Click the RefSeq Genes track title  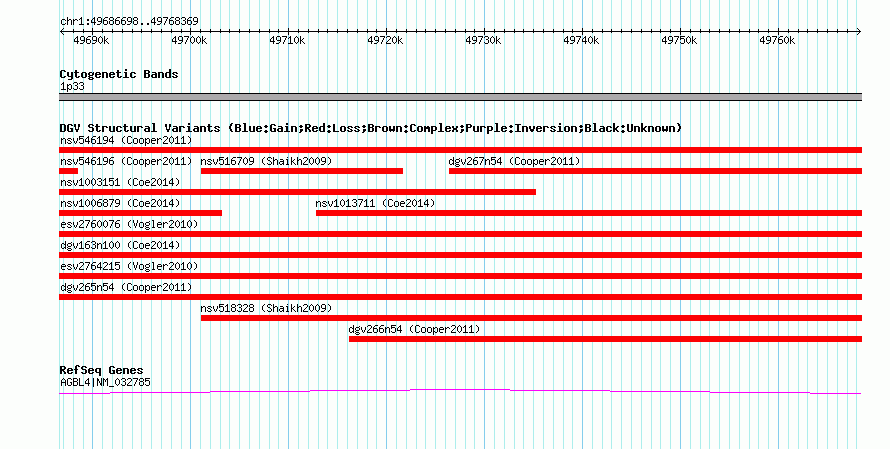[101, 371]
